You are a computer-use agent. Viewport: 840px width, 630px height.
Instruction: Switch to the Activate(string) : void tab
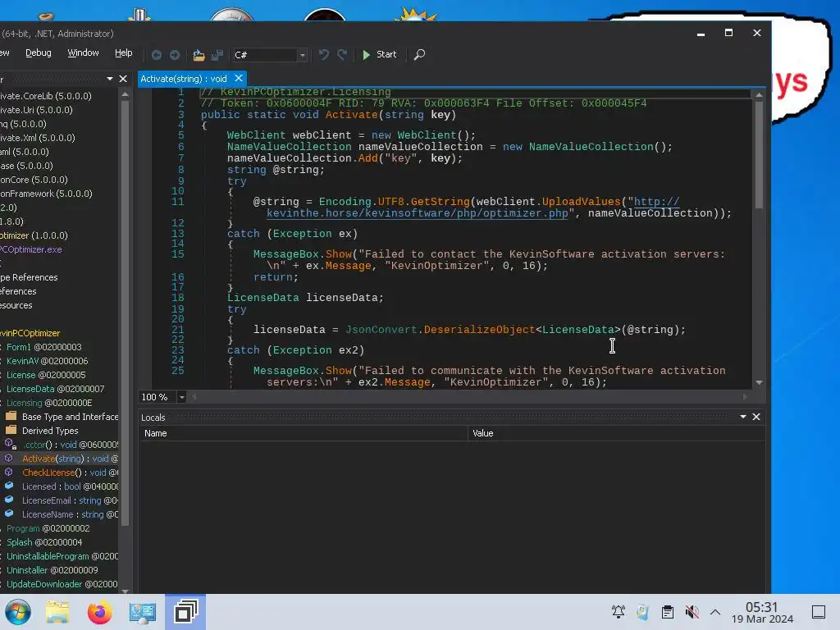183,79
